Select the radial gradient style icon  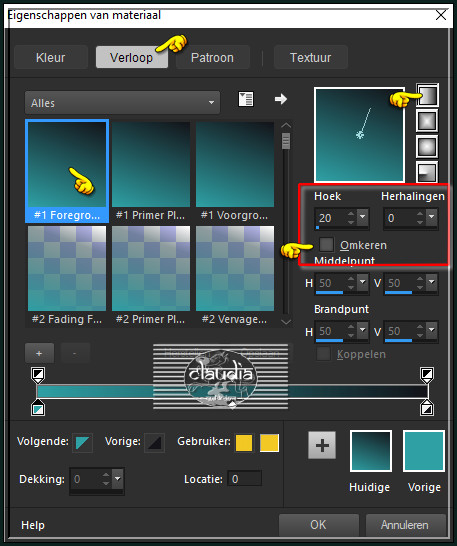tap(427, 172)
